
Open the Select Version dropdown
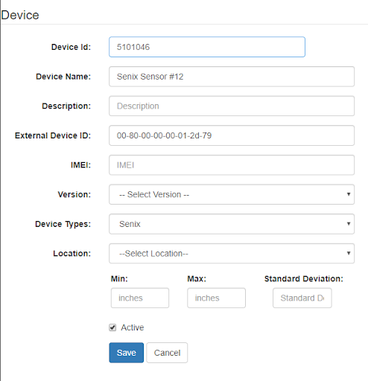(x=232, y=195)
